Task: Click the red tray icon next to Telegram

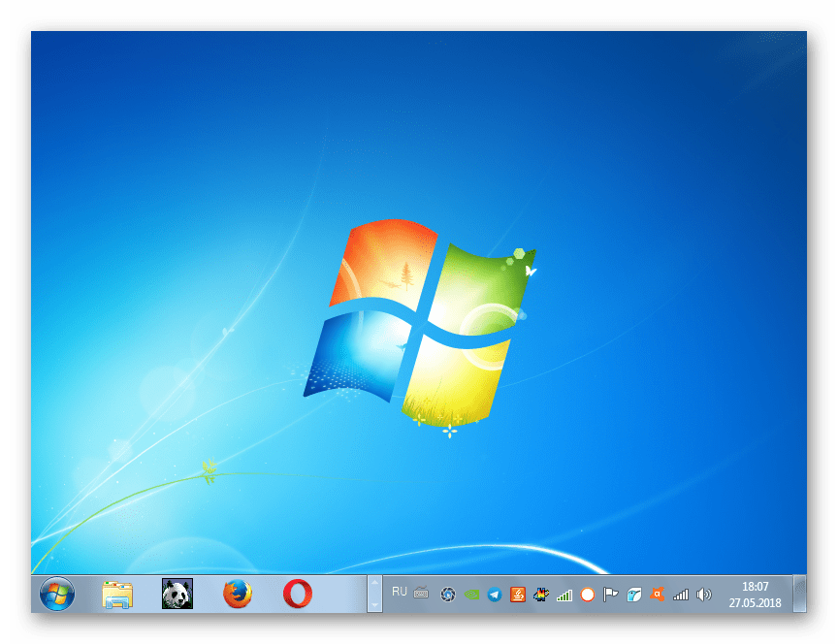Action: click(517, 596)
